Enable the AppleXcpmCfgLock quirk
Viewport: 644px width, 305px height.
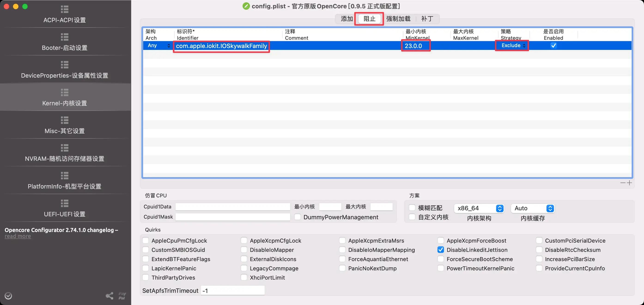[244, 241]
